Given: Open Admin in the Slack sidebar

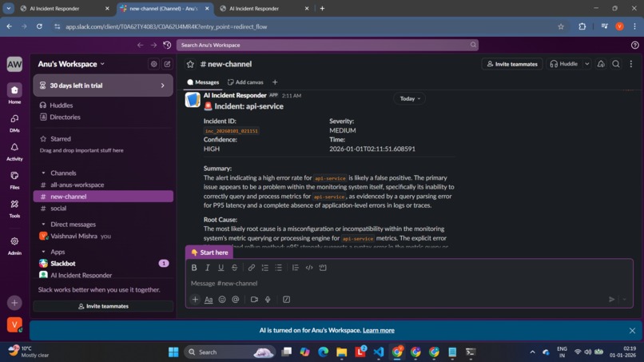Looking at the screenshot, I should tap(14, 245).
